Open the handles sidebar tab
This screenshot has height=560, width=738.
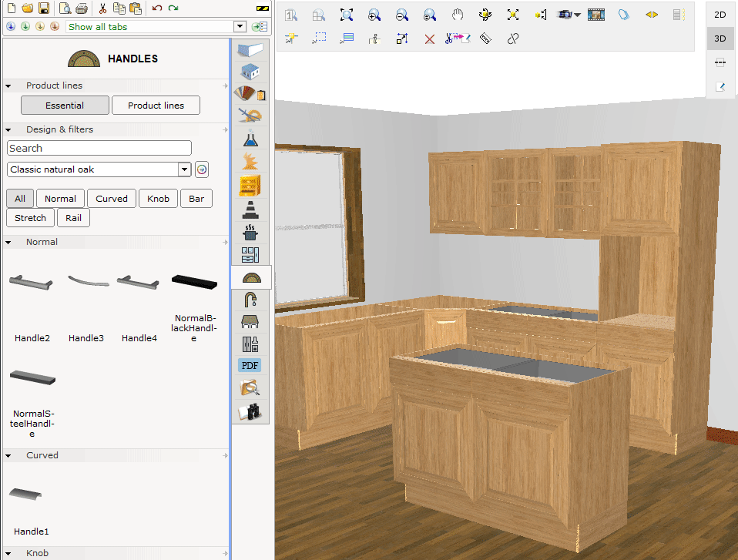click(251, 277)
